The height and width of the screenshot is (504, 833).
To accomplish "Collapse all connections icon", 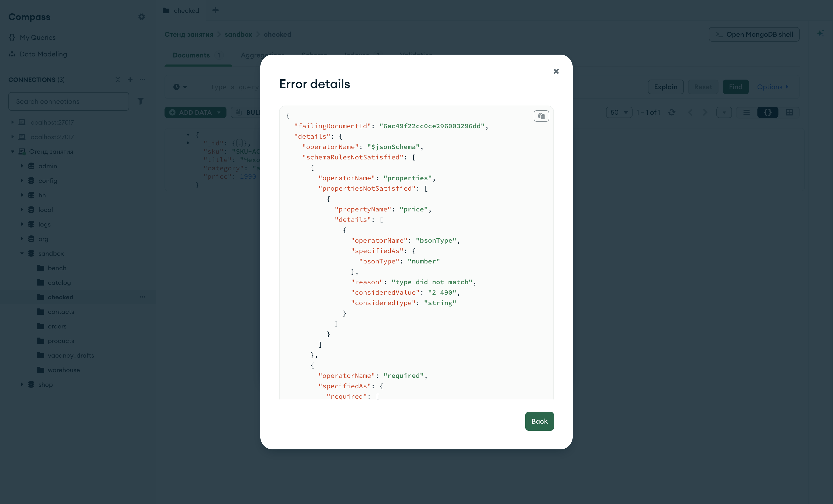I will pyautogui.click(x=117, y=79).
